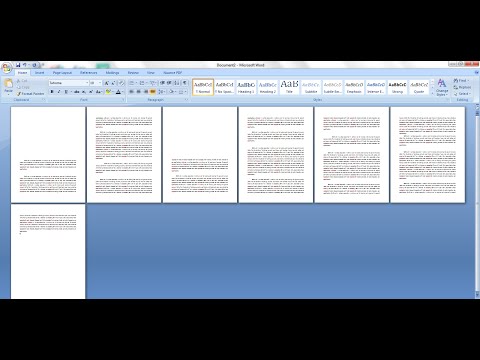Show or hide paragraph marks

[x=185, y=83]
